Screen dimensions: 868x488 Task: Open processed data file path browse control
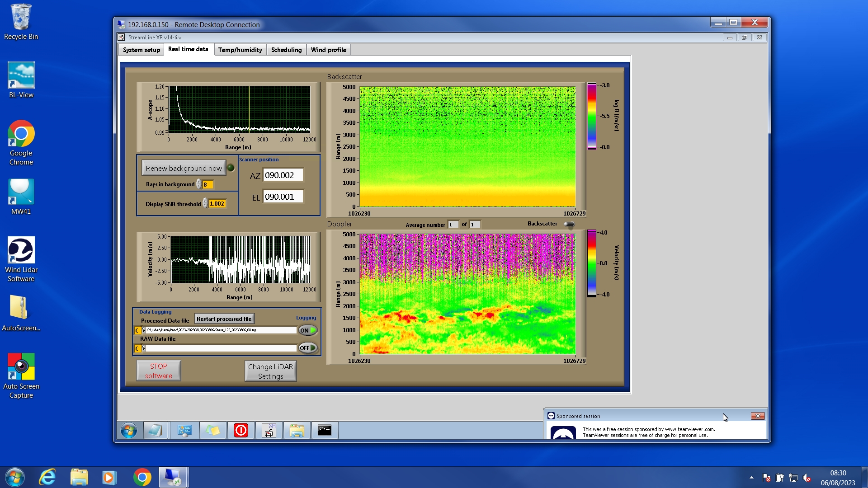coord(144,330)
